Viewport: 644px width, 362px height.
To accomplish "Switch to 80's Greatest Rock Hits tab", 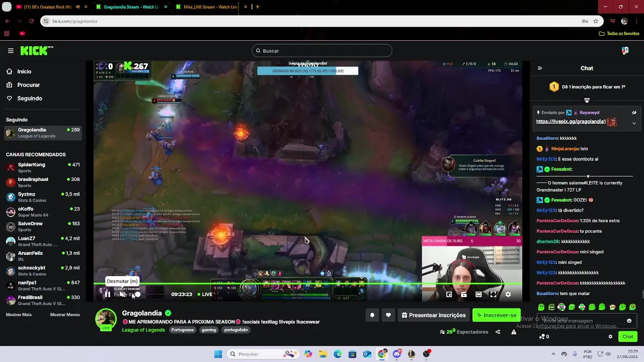I will (50, 7).
